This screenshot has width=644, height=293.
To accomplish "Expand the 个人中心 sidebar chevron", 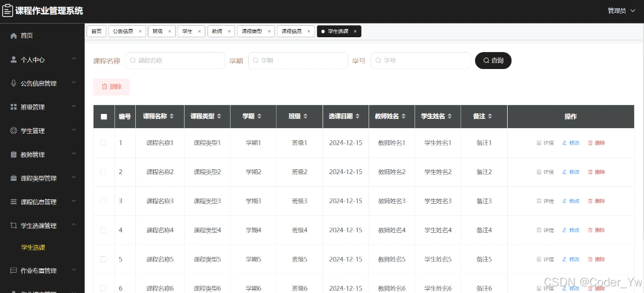I will point(73,59).
